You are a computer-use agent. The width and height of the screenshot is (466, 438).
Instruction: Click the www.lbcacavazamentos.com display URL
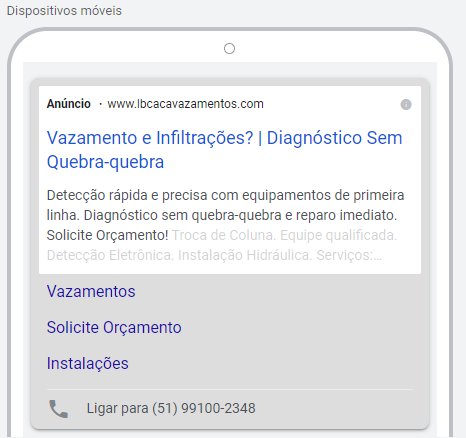(x=185, y=104)
